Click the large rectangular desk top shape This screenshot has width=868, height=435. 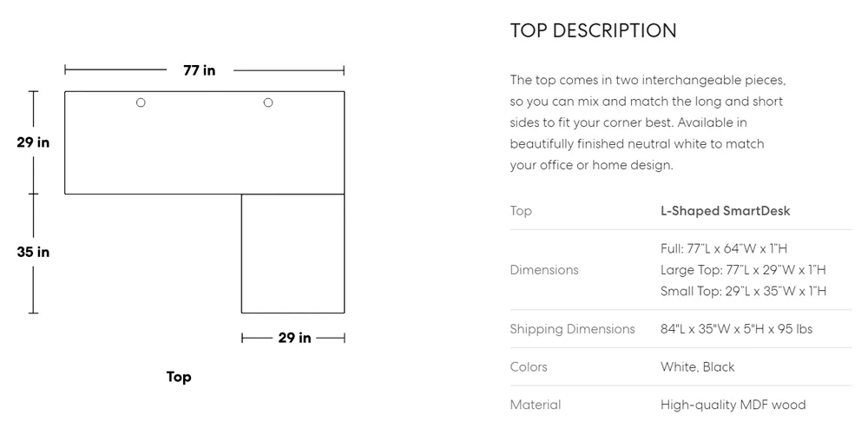click(x=205, y=142)
